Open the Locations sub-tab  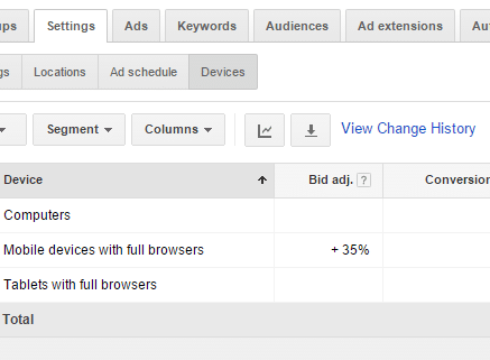pyautogui.click(x=60, y=72)
